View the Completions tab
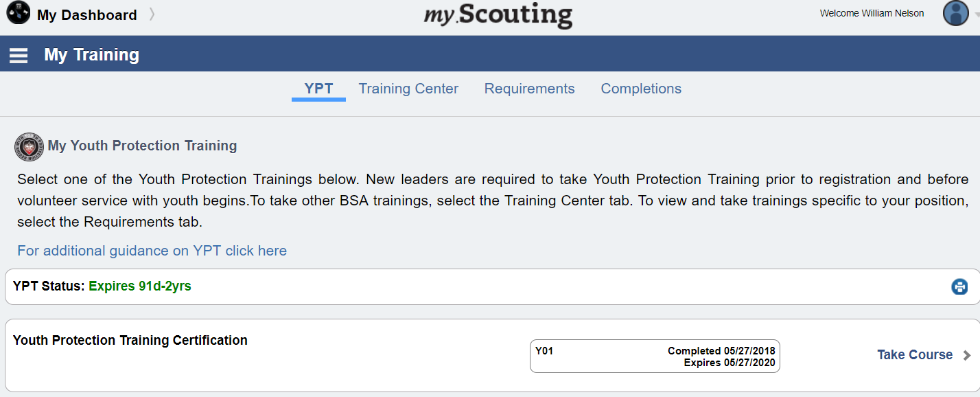Viewport: 980px width, 397px height. click(x=641, y=89)
